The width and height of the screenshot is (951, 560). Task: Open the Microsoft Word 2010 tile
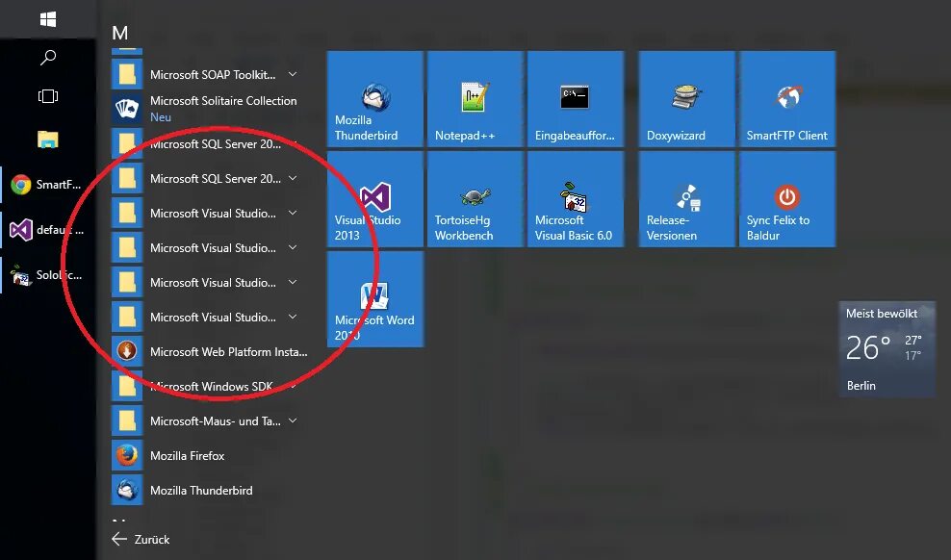[x=374, y=299]
